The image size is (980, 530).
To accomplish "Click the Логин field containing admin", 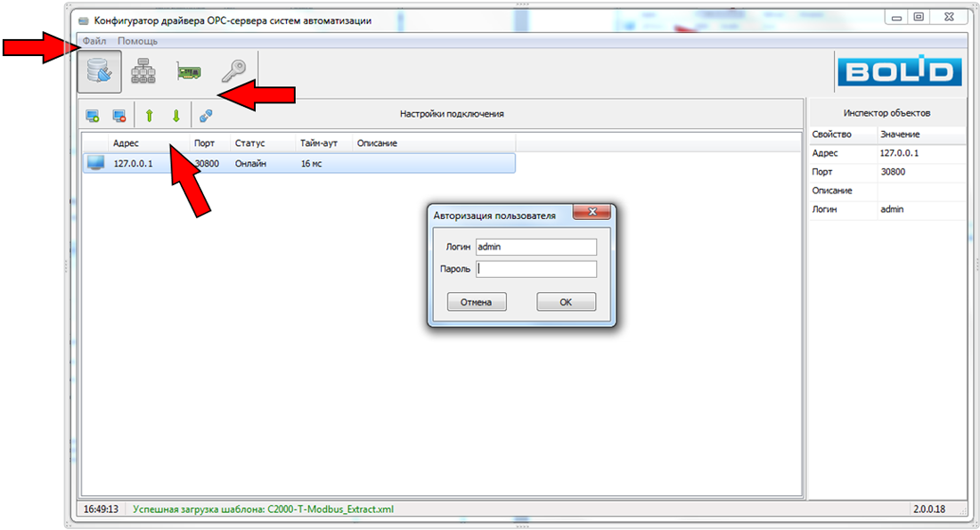I will [x=535, y=247].
